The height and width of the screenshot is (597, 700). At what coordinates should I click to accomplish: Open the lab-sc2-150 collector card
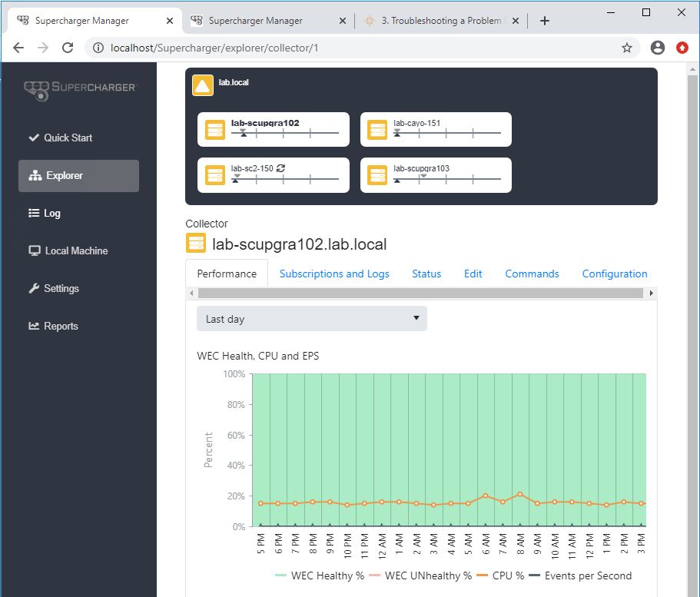pyautogui.click(x=274, y=175)
